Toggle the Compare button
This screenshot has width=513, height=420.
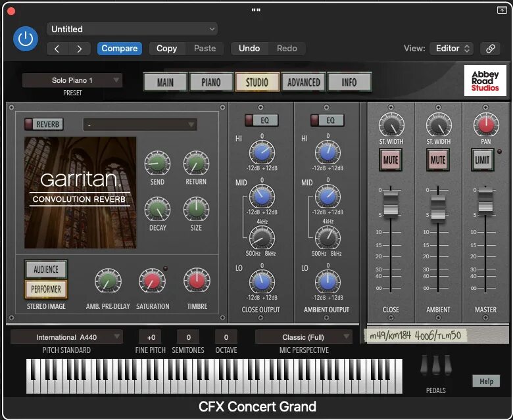(x=120, y=49)
